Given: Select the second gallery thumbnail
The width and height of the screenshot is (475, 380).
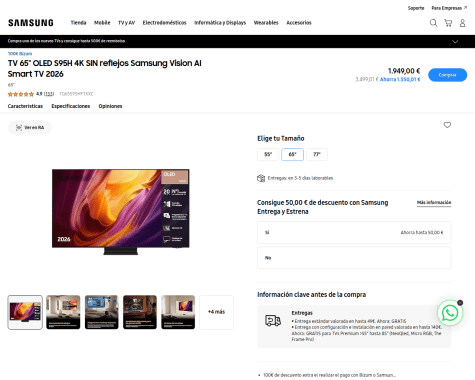Looking at the screenshot, I should [x=63, y=312].
